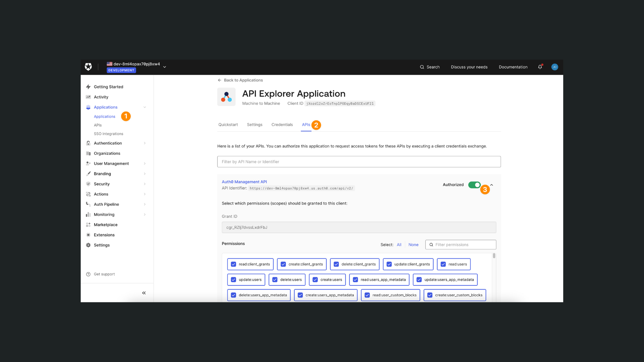Screen dimensions: 644x362
Task: Expand the tenant dev-8ml4opax70pj8xw4 dropdown
Action: [164, 67]
